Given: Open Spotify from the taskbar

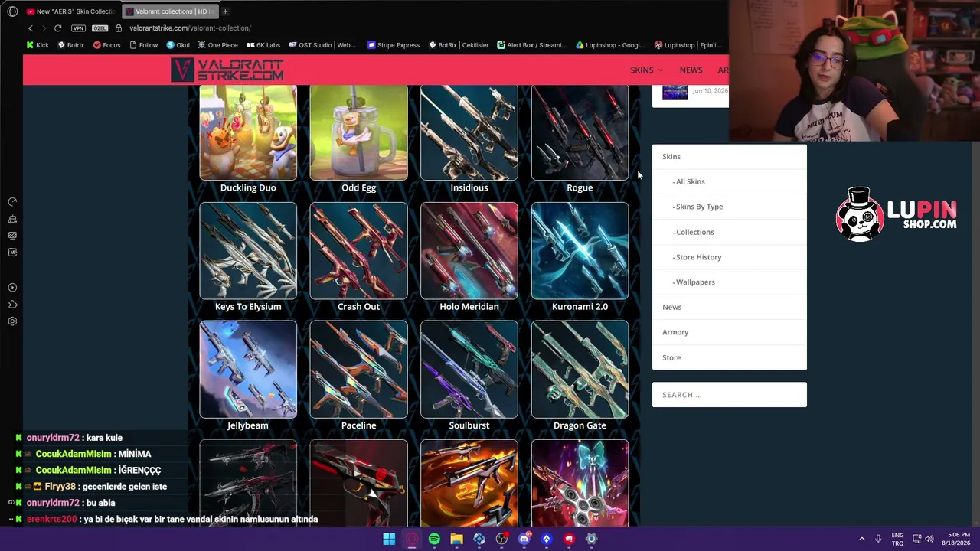Looking at the screenshot, I should 434,539.
